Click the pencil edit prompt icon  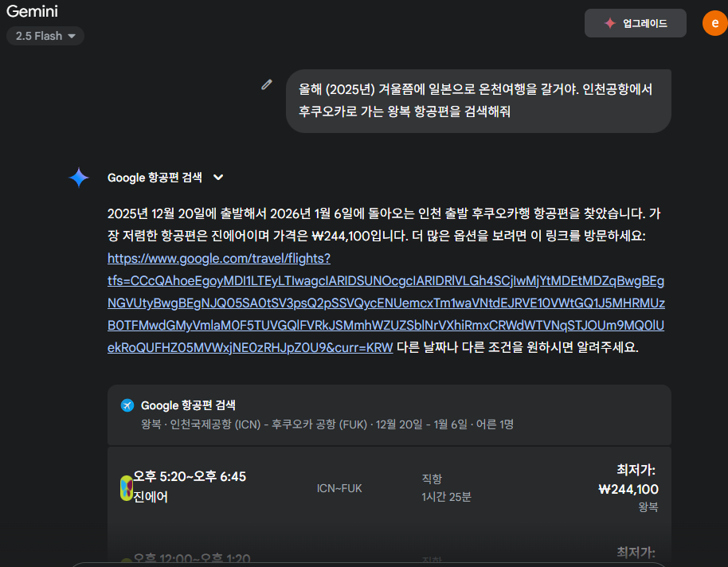[x=267, y=84]
